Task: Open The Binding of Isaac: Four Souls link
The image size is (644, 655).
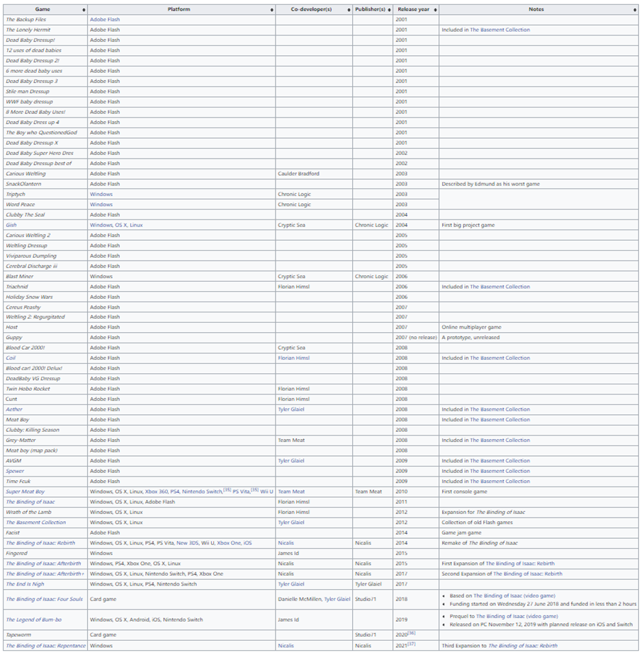Action: click(x=45, y=599)
